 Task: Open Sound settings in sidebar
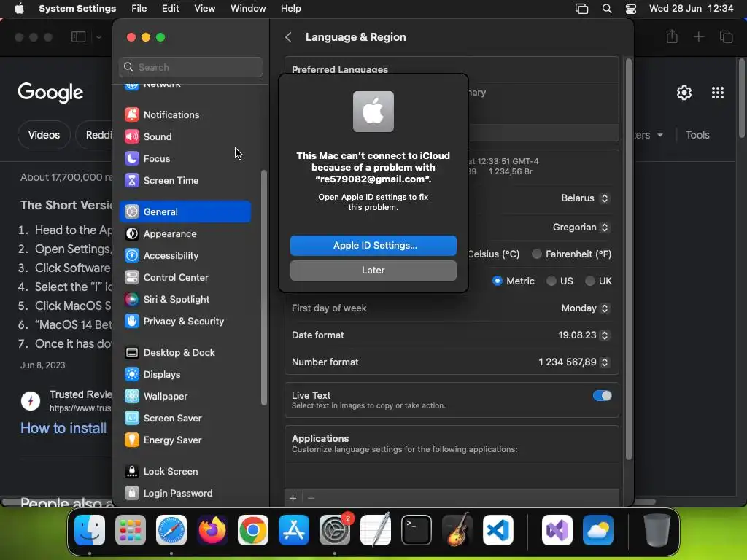click(185, 136)
